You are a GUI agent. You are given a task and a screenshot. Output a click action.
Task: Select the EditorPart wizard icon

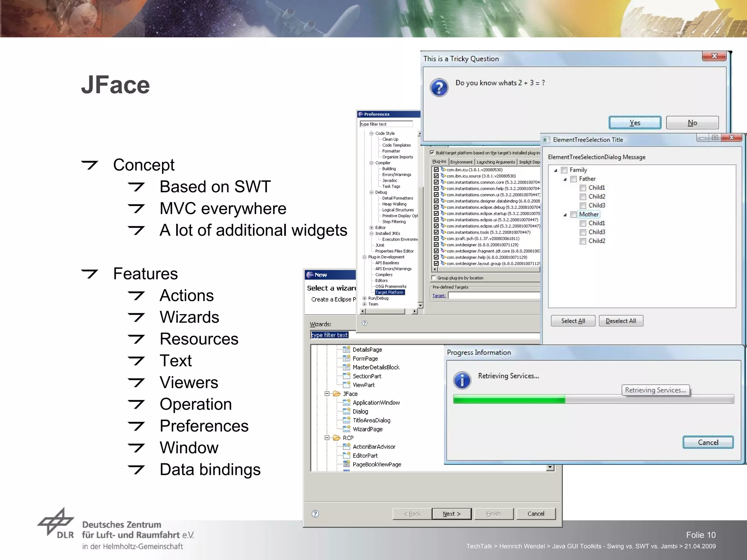[347, 455]
